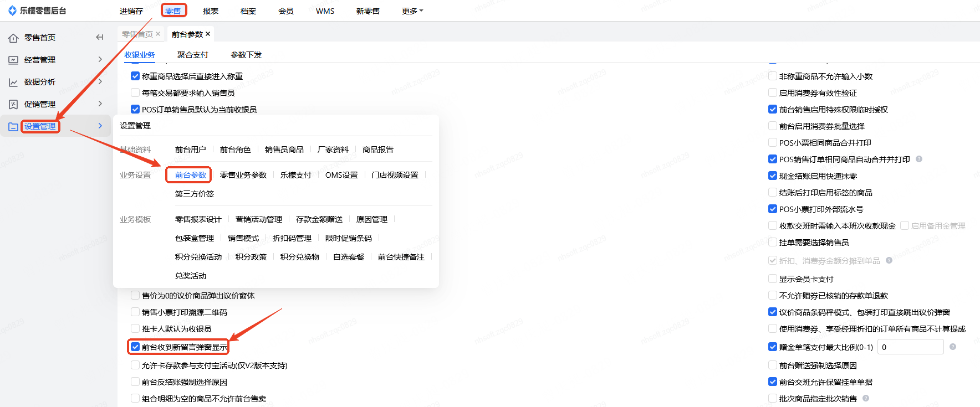
Task: Open the 零售 top menu
Action: point(173,11)
